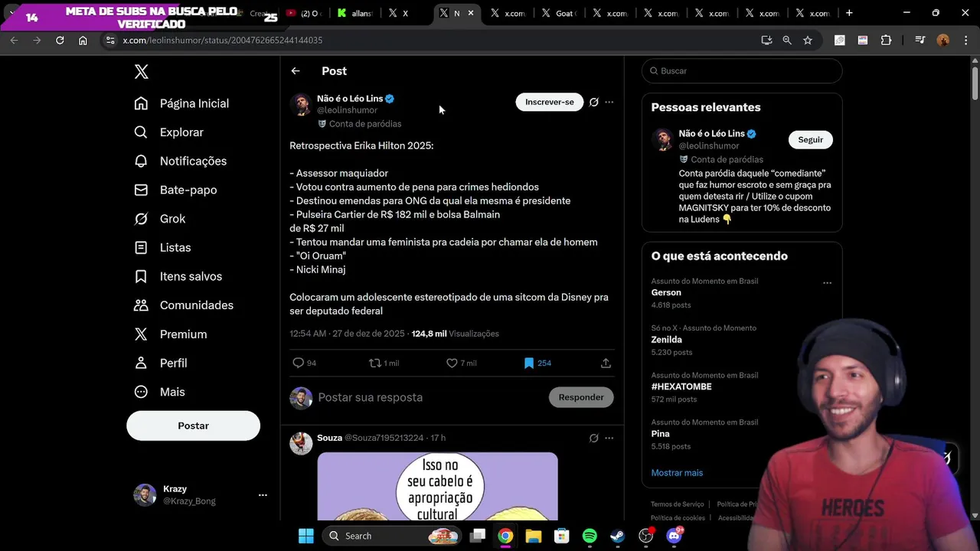Click the page vertical scrollbar
Image resolution: width=980 pixels, height=551 pixels.
(975, 83)
